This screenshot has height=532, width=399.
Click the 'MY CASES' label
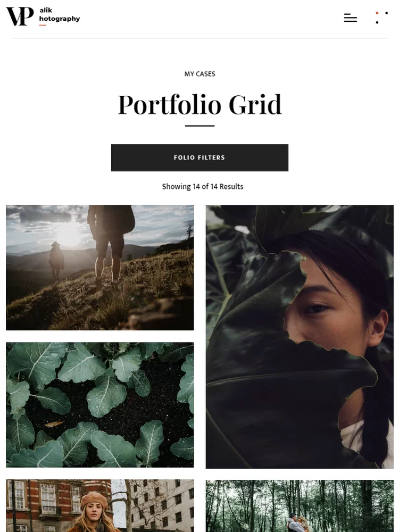click(x=199, y=74)
